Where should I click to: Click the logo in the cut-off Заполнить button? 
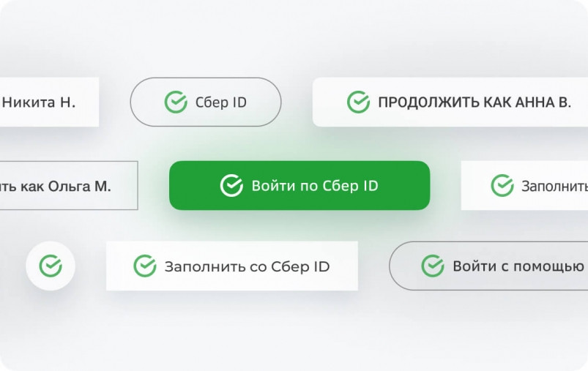pos(502,186)
